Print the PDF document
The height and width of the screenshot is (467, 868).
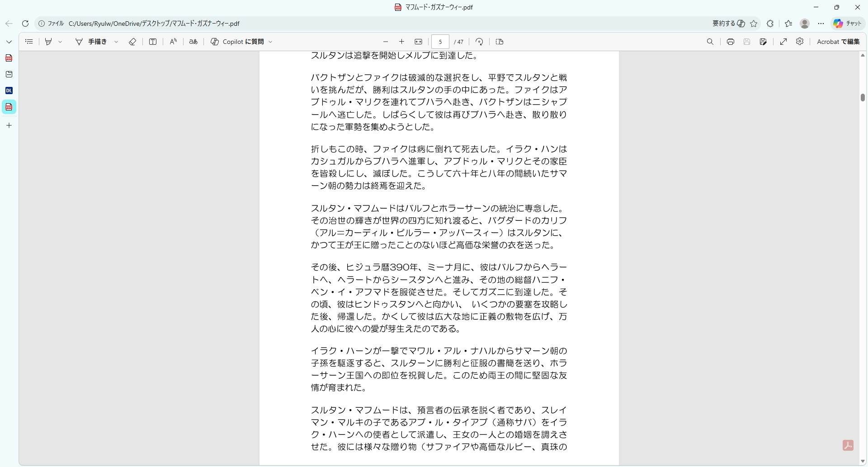[730, 42]
